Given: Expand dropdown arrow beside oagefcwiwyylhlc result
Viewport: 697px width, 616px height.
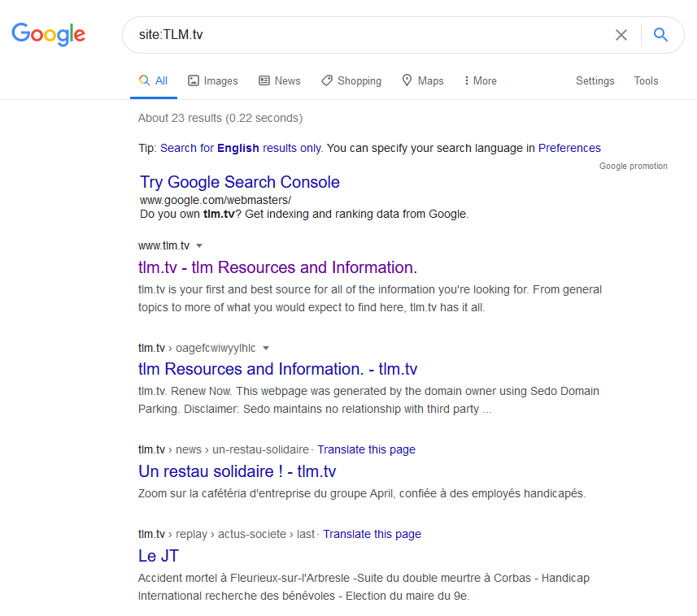Looking at the screenshot, I should (x=266, y=348).
